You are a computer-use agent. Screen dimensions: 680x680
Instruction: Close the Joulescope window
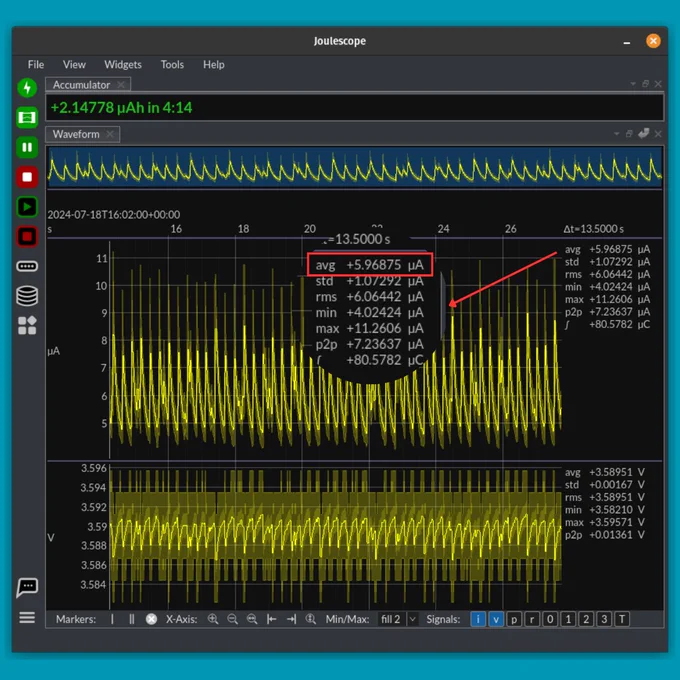653,41
